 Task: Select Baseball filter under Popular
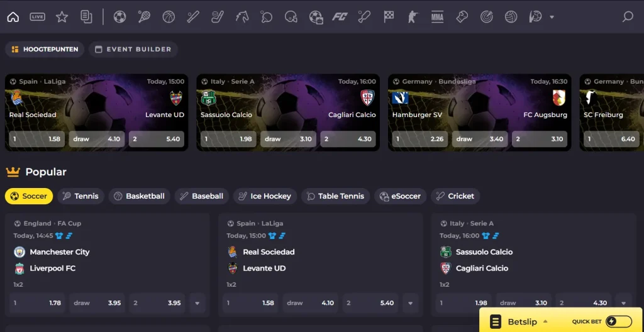click(x=202, y=196)
